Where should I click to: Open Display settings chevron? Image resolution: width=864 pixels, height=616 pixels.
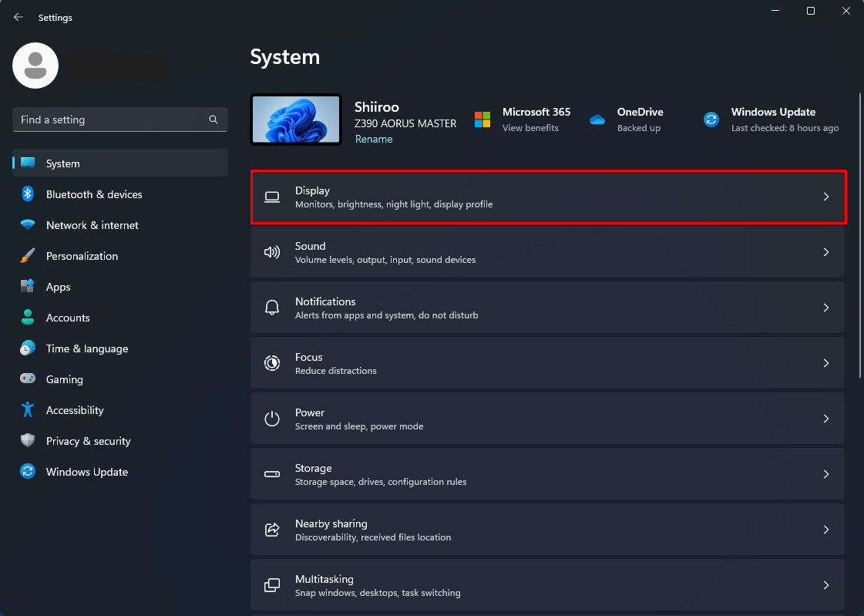[825, 197]
